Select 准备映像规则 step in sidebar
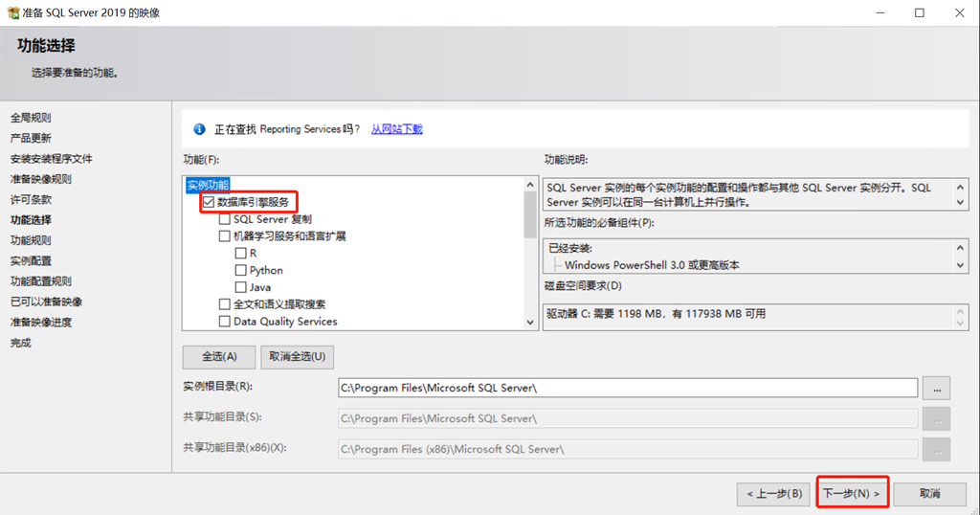 40,179
